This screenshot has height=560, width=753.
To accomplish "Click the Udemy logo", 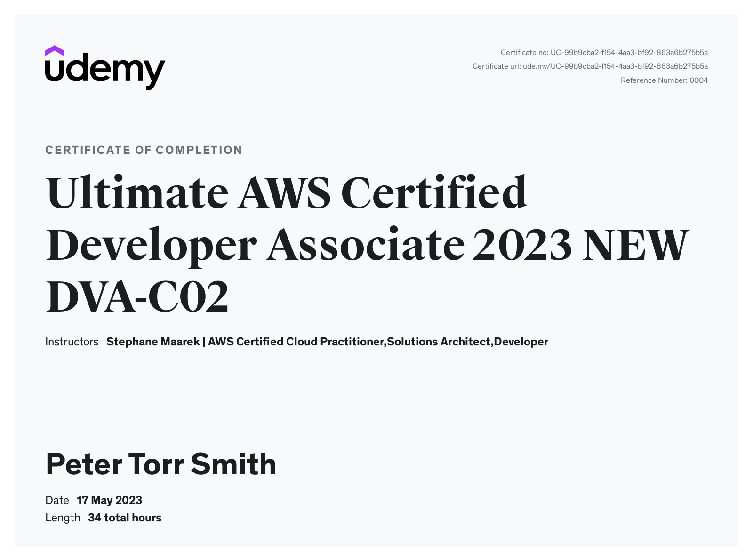I will tap(105, 68).
